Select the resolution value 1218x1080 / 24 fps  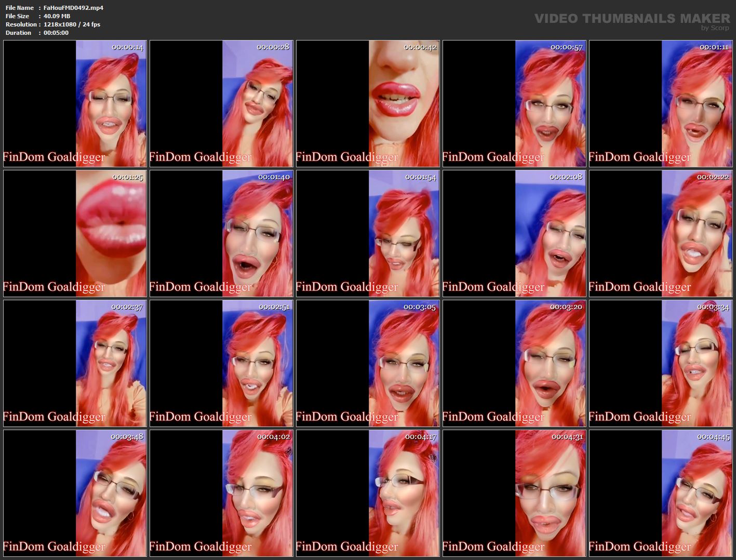tap(72, 24)
